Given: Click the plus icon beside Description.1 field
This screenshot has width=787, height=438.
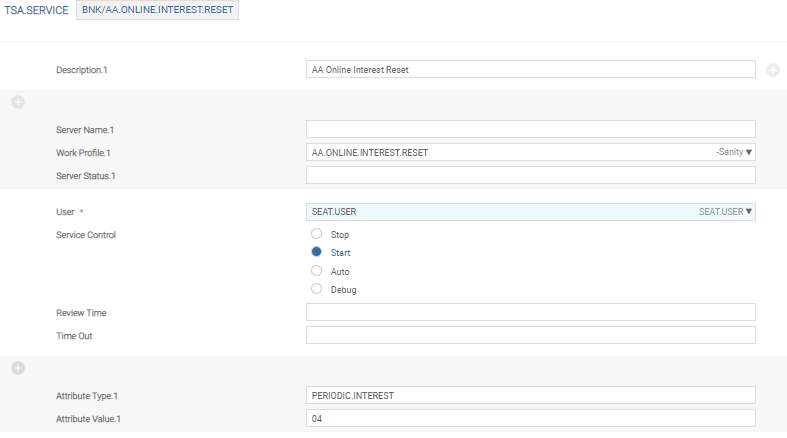Looking at the screenshot, I should click(772, 70).
